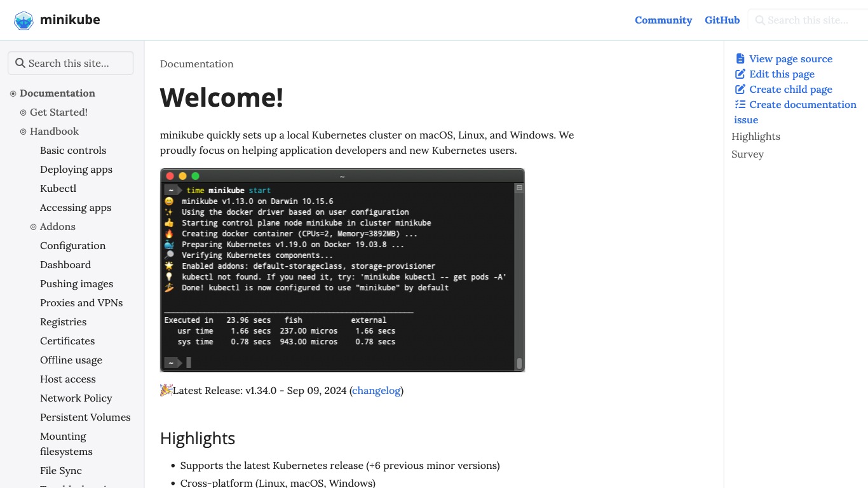Click the Documentation breadcrumb text

(x=196, y=64)
